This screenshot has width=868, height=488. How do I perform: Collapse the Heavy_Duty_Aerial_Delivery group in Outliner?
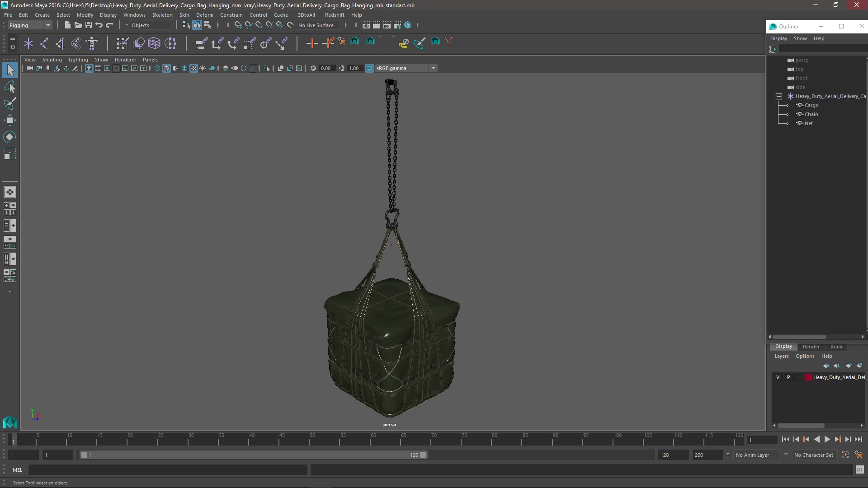[x=778, y=96]
